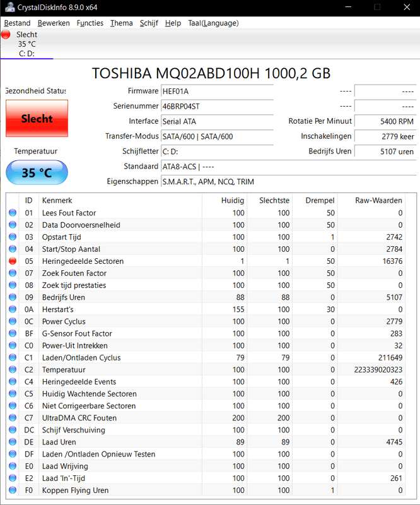This screenshot has width=420, height=505.
Task: Select the Slecht 35 °C C: D: disk tab
Action: [x=27, y=44]
